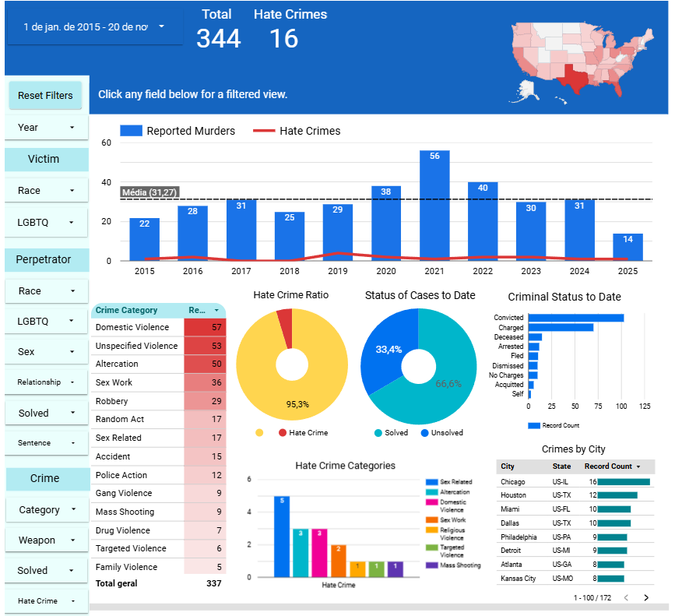Select the Police Action category row
Viewport: 675px width, 616px height.
158,475
